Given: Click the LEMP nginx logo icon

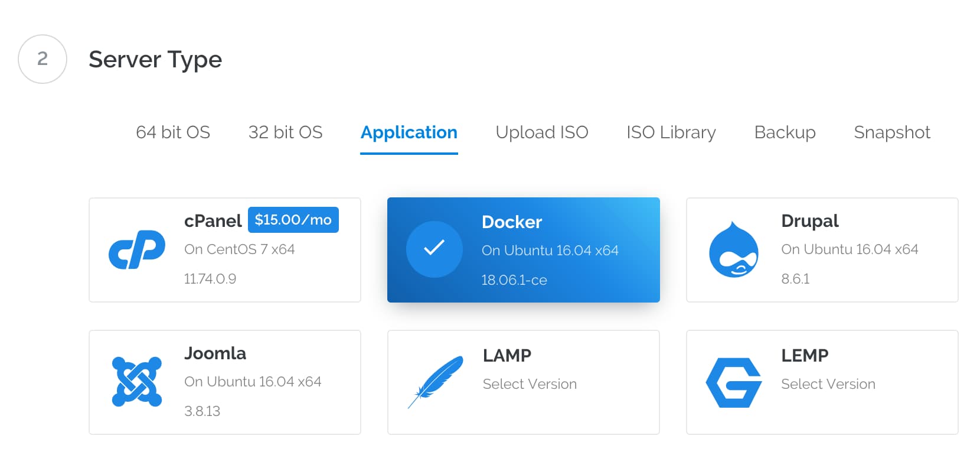Looking at the screenshot, I should [734, 382].
